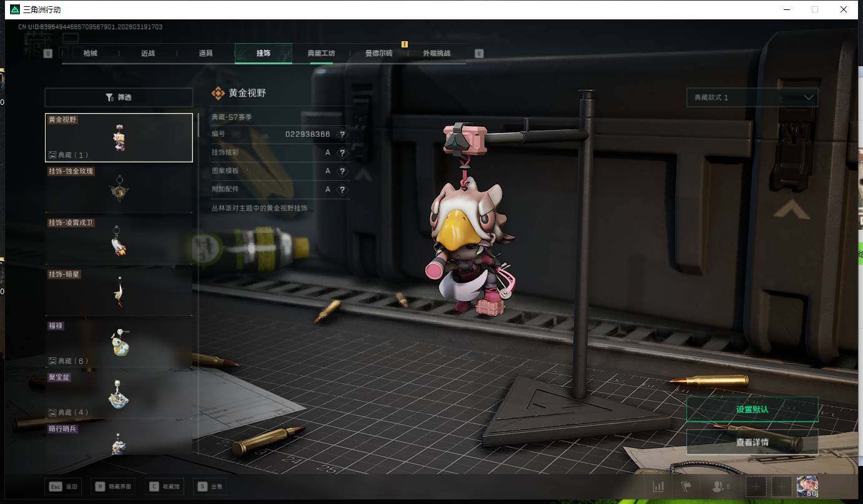Screen dimensions: 863x504
Task: Click the Q previous-tab key icon
Action: [48, 54]
